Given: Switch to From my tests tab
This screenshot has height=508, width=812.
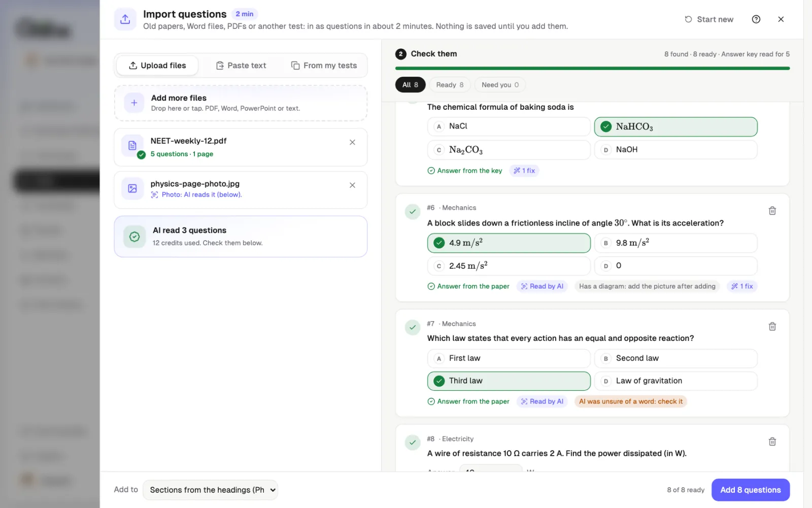Looking at the screenshot, I should tap(324, 66).
